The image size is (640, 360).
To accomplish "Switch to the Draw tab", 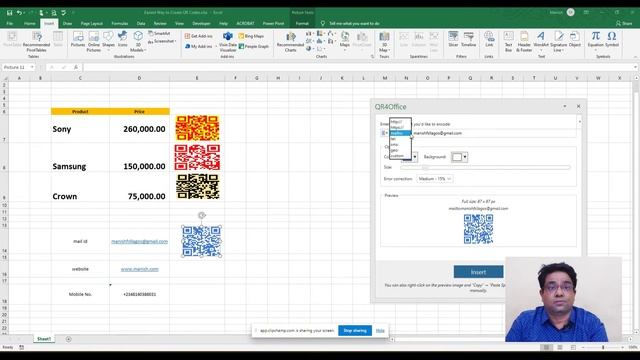I will click(67, 24).
